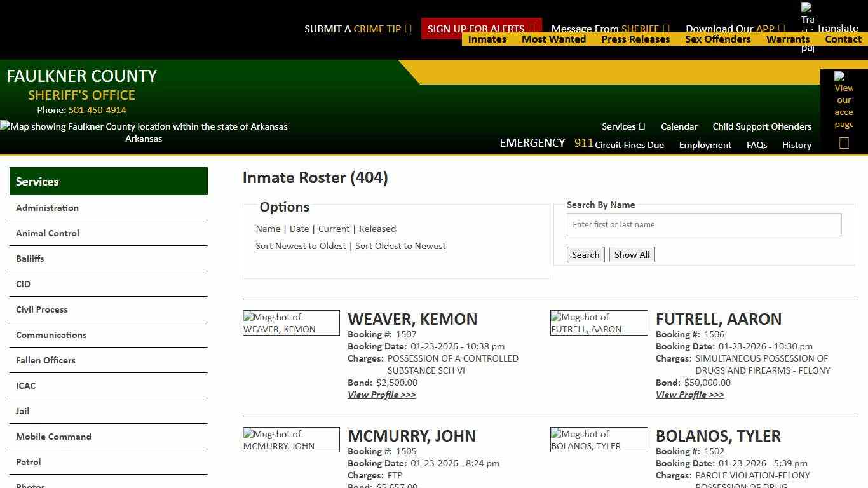Sort roster Newest to Oldest
Viewport: 868px width, 488px height.
pyautogui.click(x=301, y=246)
